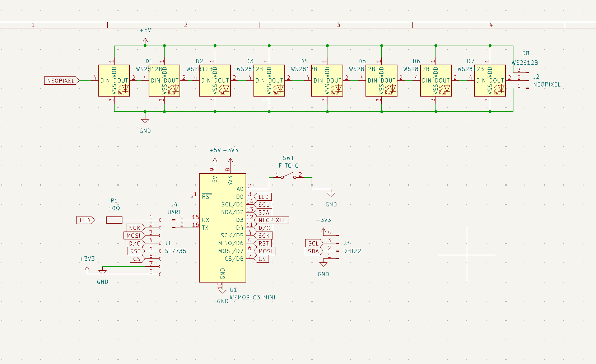Select the SCL label on U1 pin 14
596x364 pixels.
tap(263, 205)
